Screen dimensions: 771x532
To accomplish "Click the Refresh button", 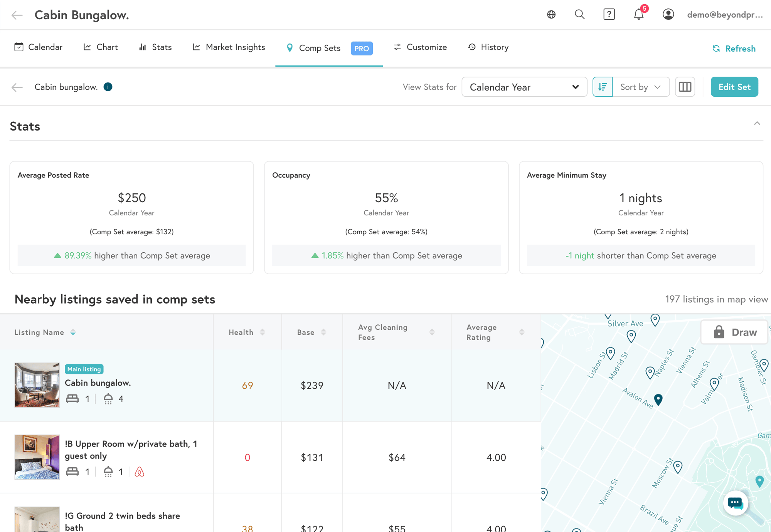I will (x=734, y=49).
